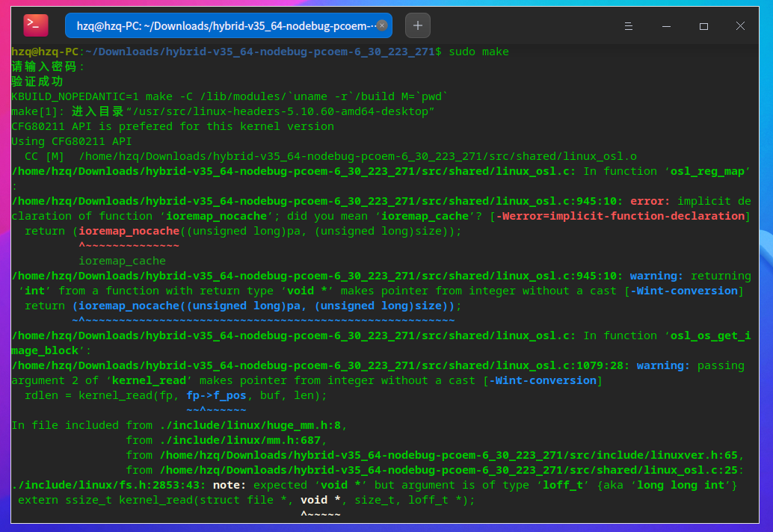This screenshot has width=773, height=532.
Task: Open a new terminal tab with plus button
Action: [417, 25]
